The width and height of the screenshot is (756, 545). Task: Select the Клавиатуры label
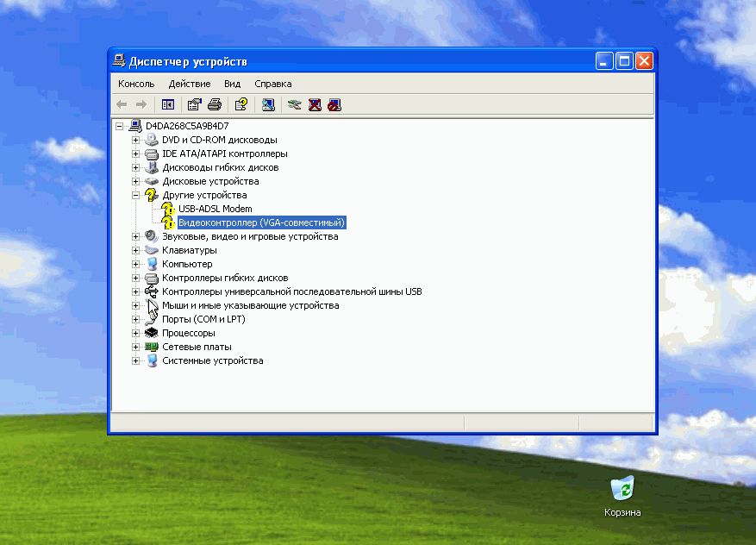point(190,250)
